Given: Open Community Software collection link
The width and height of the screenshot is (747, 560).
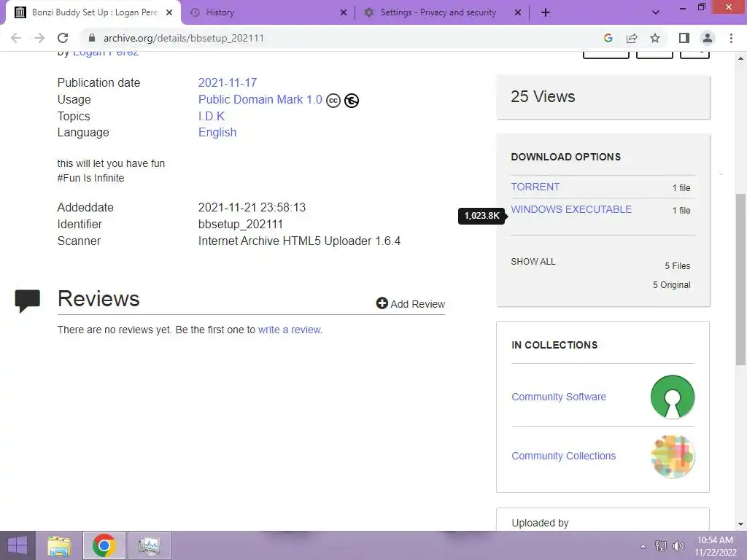Looking at the screenshot, I should coord(558,397).
